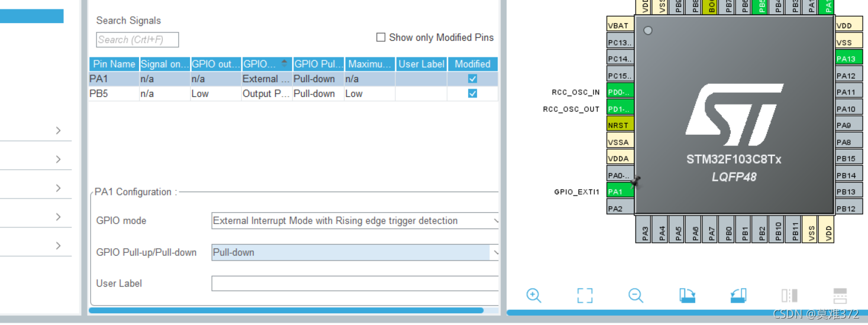Click the STM32F103C8Tx chip body

[734, 115]
